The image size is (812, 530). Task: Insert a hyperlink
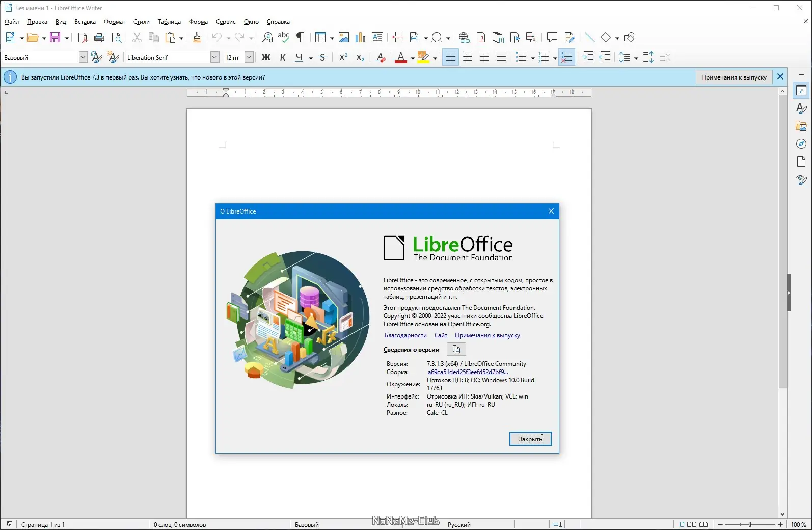(464, 37)
